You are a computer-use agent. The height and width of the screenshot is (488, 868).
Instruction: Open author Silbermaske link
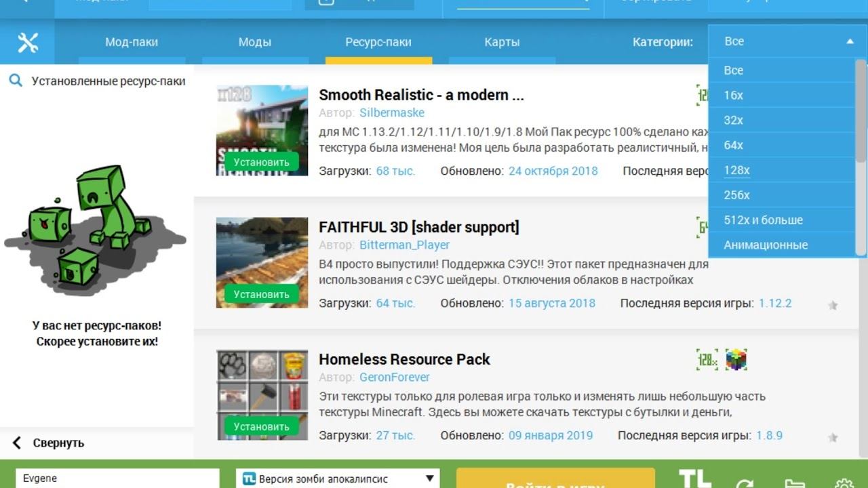click(x=392, y=113)
